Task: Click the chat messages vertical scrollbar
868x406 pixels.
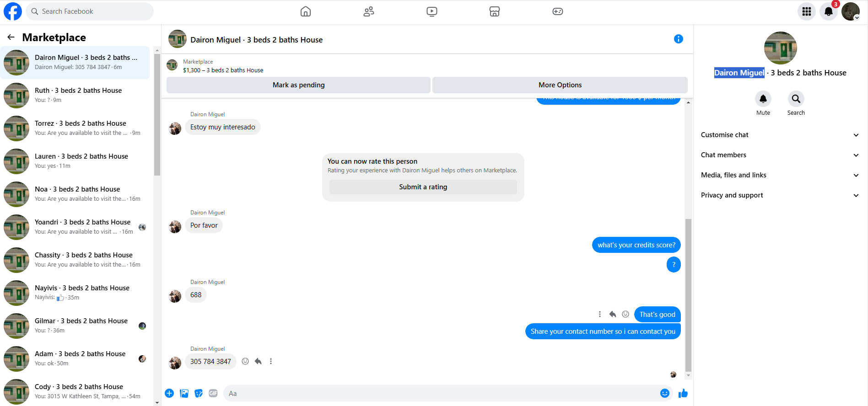Action: click(x=688, y=295)
